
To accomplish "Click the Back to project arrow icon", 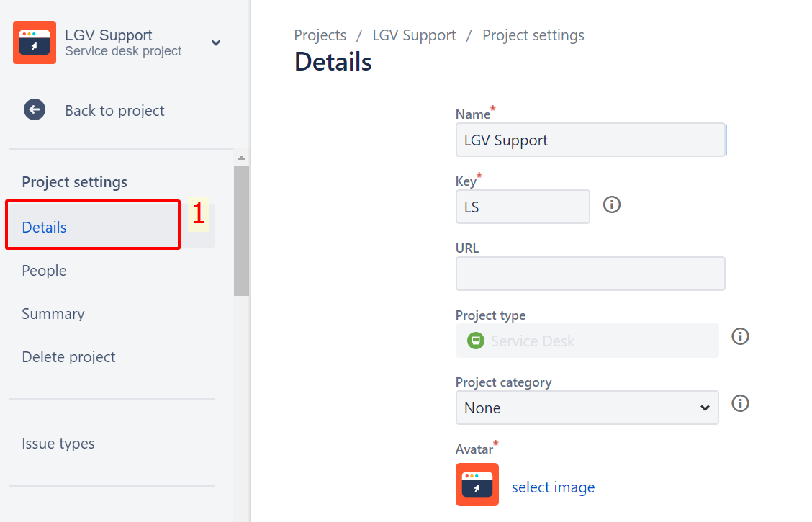I will [x=35, y=110].
